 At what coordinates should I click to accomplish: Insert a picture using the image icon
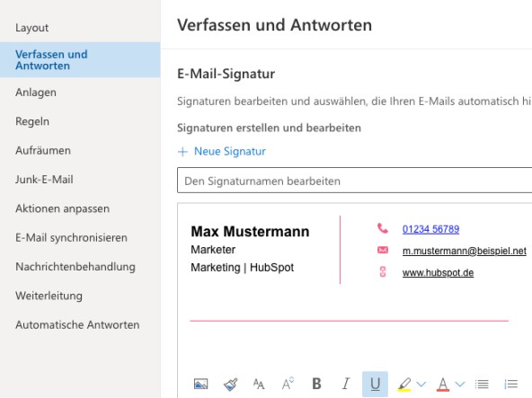pyautogui.click(x=201, y=384)
